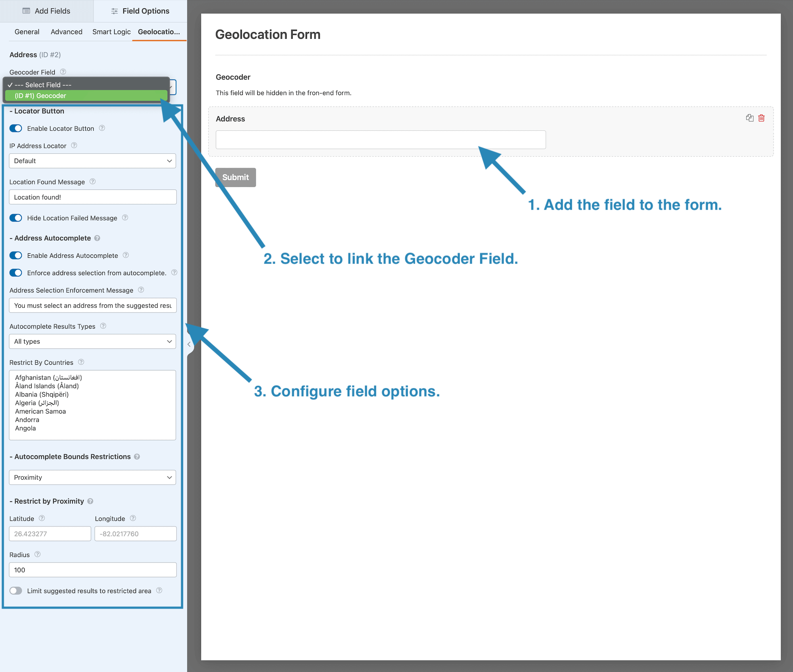Toggle Enforce address selection switch

[x=16, y=273]
